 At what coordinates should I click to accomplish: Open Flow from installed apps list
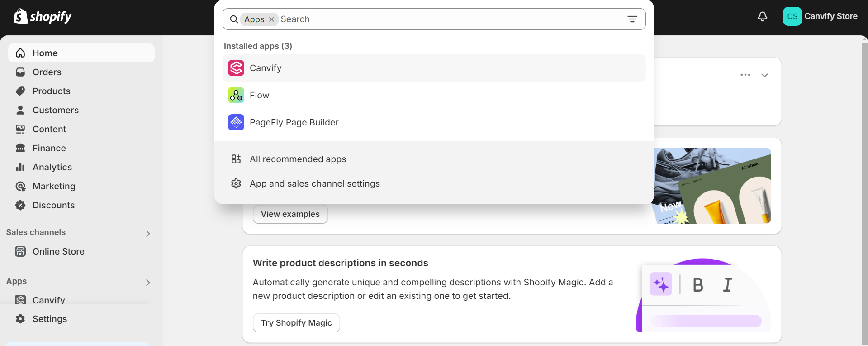coord(434,95)
